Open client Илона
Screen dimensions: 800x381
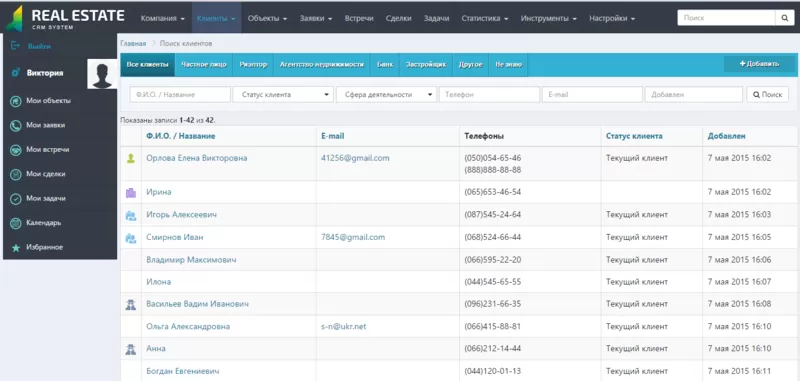[x=159, y=282]
